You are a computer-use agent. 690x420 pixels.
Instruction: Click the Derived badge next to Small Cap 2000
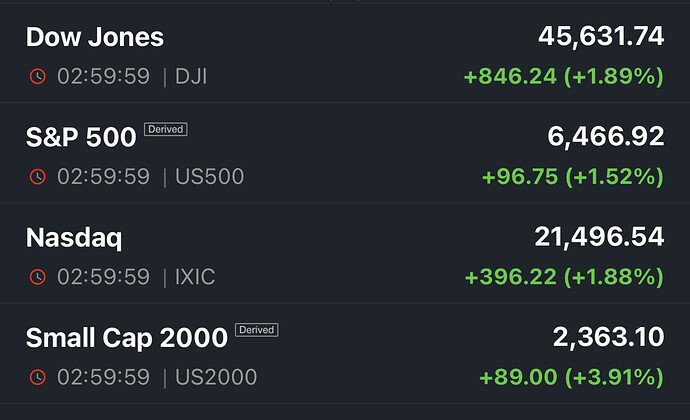[x=256, y=329]
